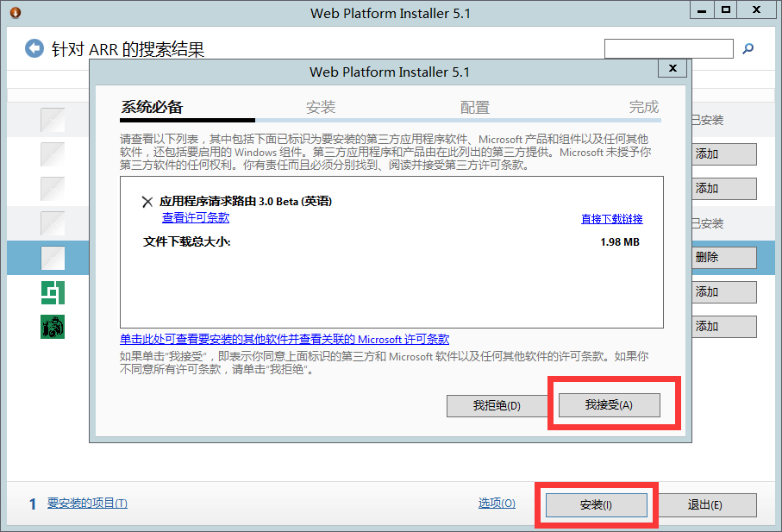
Task: Click the X icon beside 应用程序请求路由 3.0 Beta
Action: point(147,202)
